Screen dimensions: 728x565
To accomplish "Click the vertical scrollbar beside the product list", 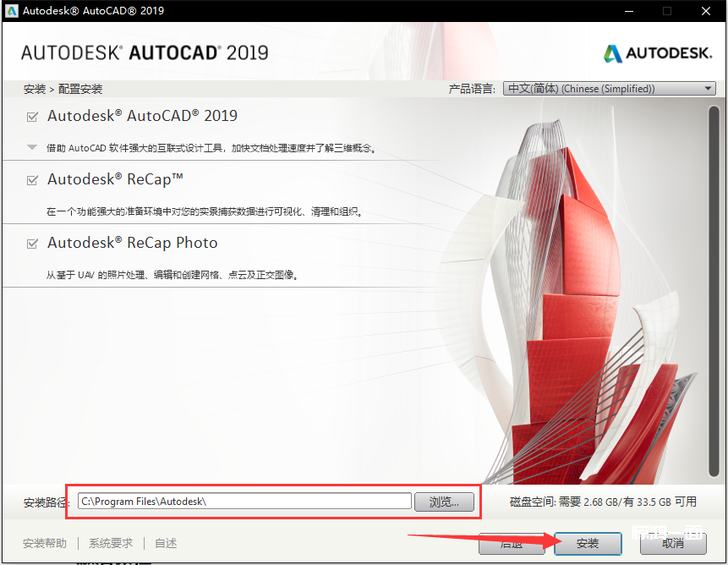I will pyautogui.click(x=714, y=288).
